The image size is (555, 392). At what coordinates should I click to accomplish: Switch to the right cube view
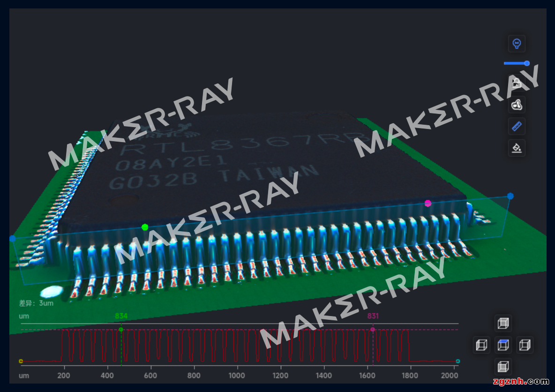click(525, 345)
